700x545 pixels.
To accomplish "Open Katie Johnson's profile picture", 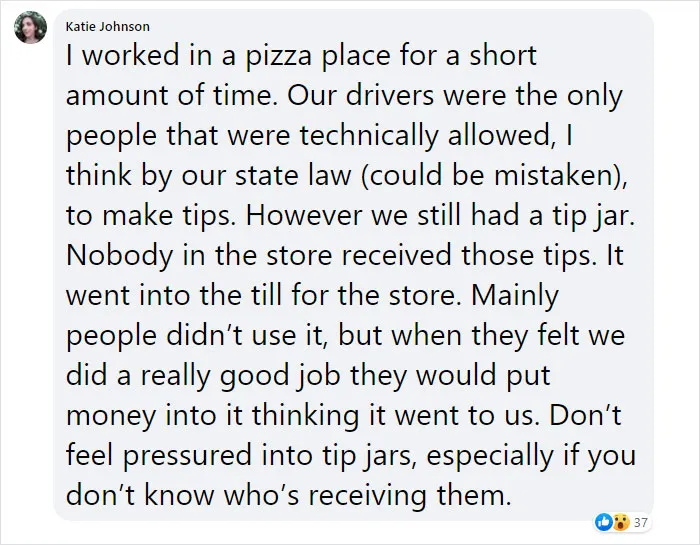I will [30, 28].
